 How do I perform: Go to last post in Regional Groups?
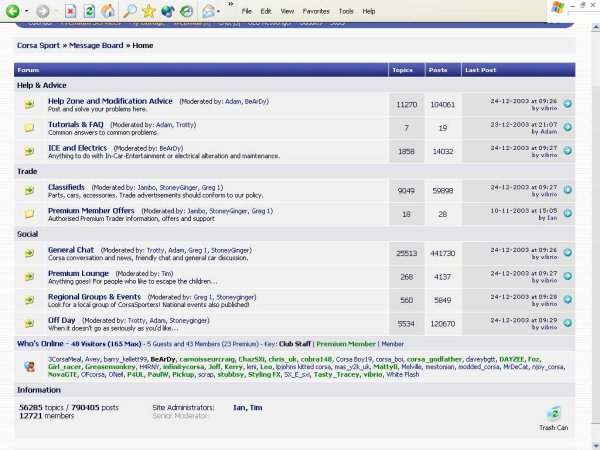[567, 300]
